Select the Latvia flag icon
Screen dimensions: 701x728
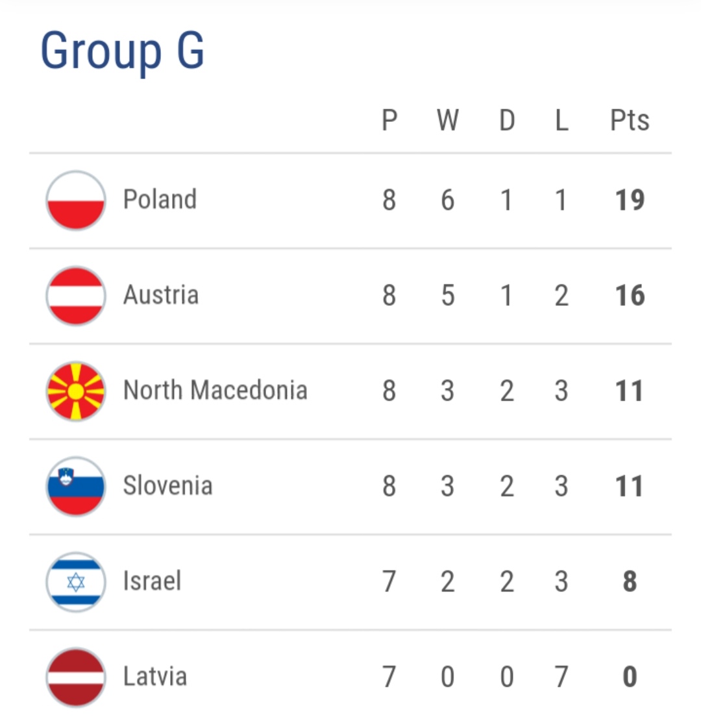click(x=76, y=677)
